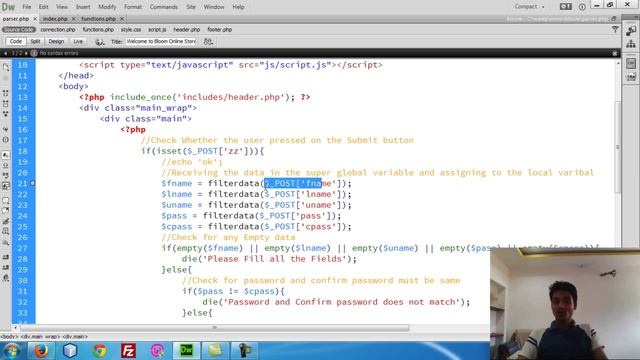
Task: Click the related files filter funnel icon
Action: pos(615,29)
